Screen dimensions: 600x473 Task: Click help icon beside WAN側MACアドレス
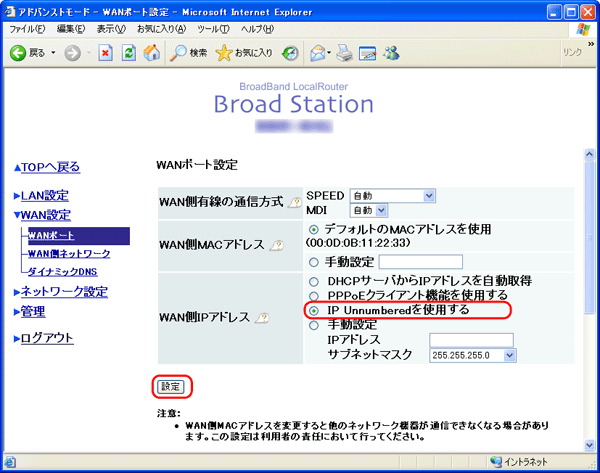(277, 245)
